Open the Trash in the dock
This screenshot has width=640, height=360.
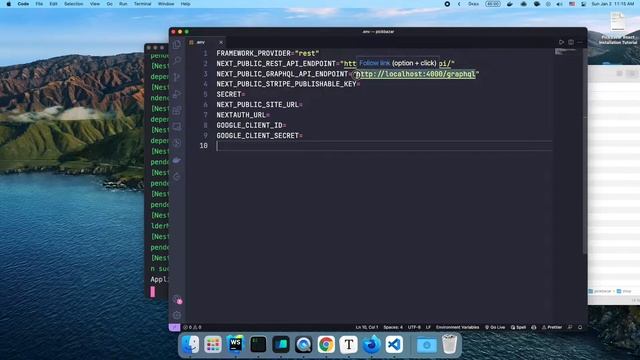pyautogui.click(x=449, y=344)
